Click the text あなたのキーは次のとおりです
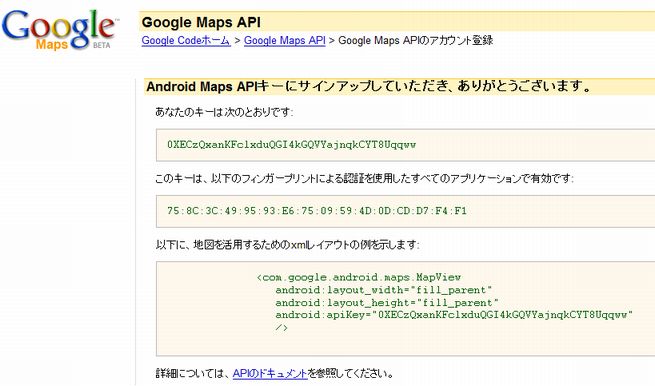This screenshot has width=655, height=386. [224, 112]
